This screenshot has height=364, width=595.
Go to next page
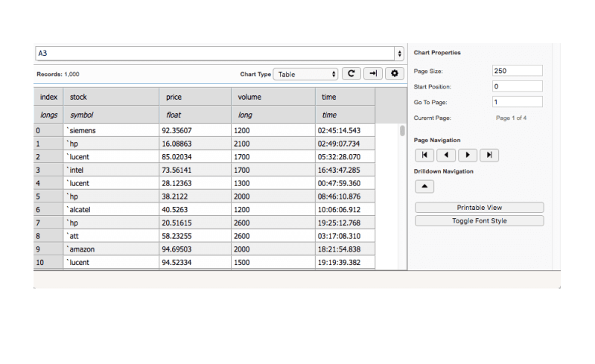click(468, 155)
